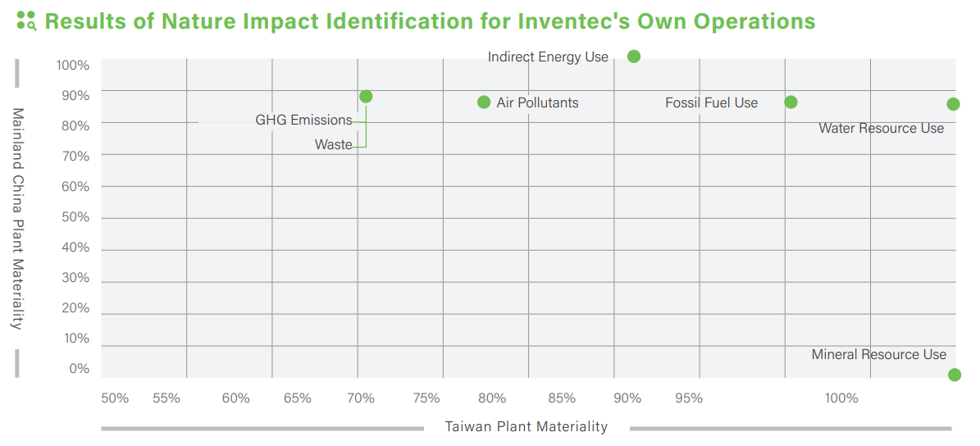Click the Air Pollutants label
Viewport: 980px width, 446px height.
(x=537, y=103)
